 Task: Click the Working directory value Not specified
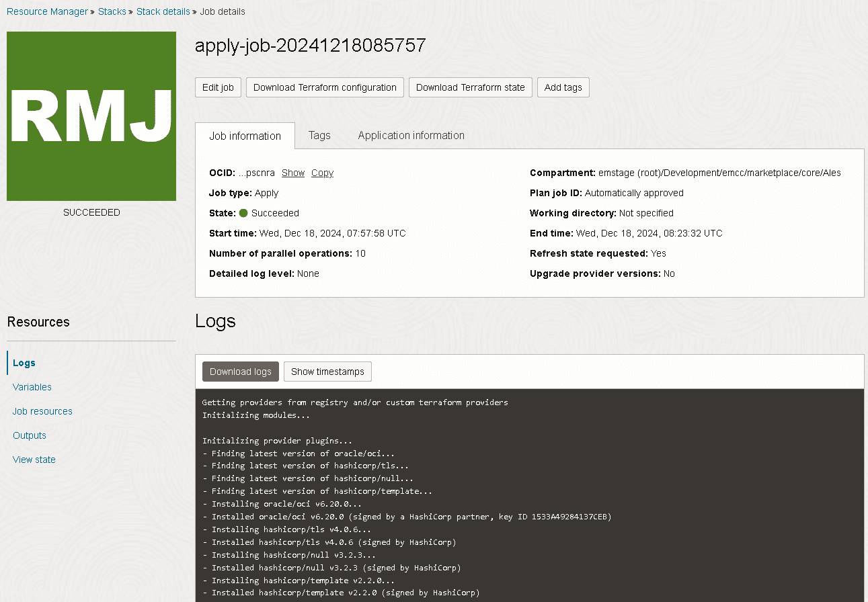click(646, 213)
